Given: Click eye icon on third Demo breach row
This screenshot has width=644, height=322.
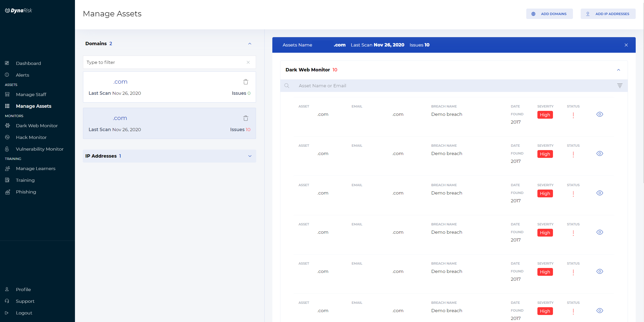Looking at the screenshot, I should pos(600,193).
